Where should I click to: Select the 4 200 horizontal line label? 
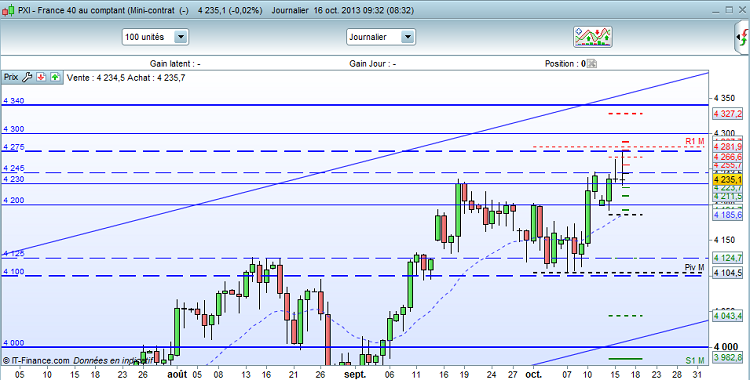[13, 200]
